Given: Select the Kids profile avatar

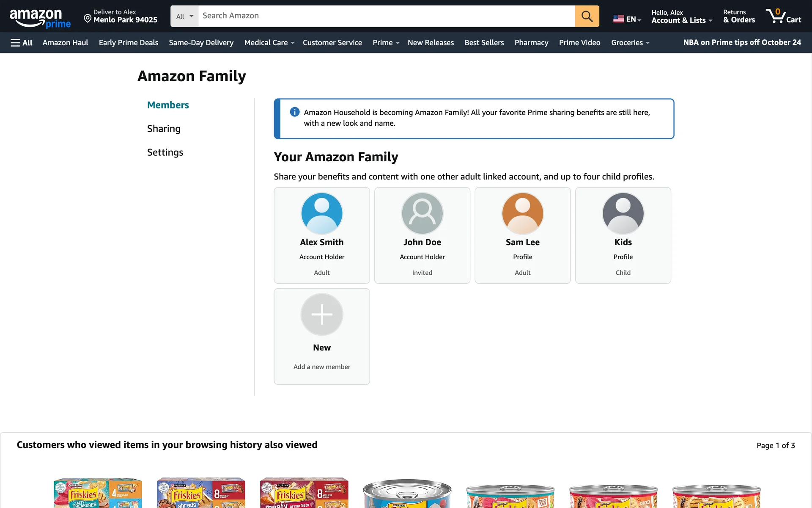Looking at the screenshot, I should tap(623, 213).
